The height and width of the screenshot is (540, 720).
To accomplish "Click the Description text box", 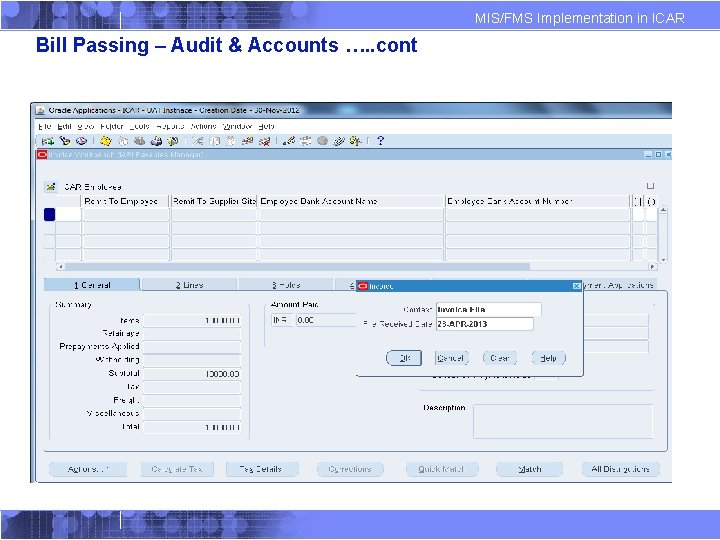I will (x=563, y=422).
